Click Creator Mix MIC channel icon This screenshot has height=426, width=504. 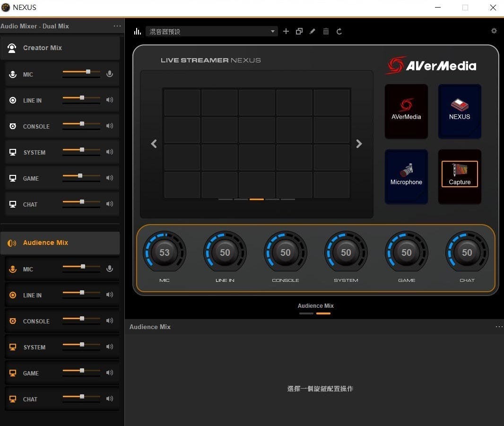13,74
